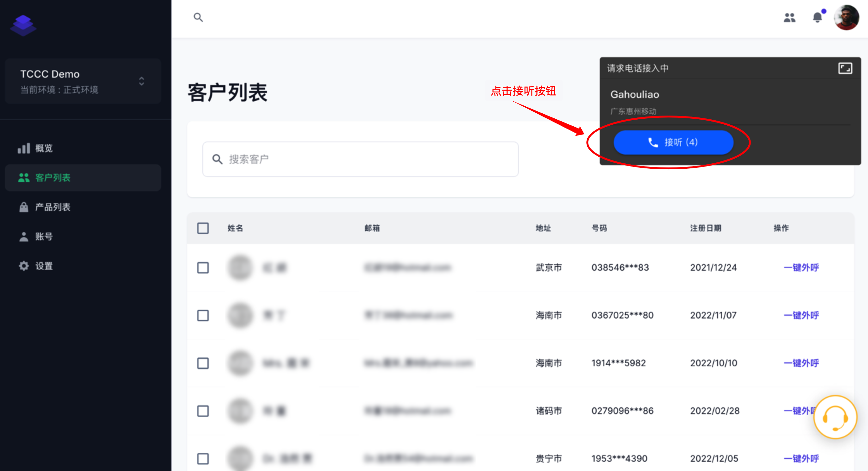Open the 账号 account menu item

point(44,236)
